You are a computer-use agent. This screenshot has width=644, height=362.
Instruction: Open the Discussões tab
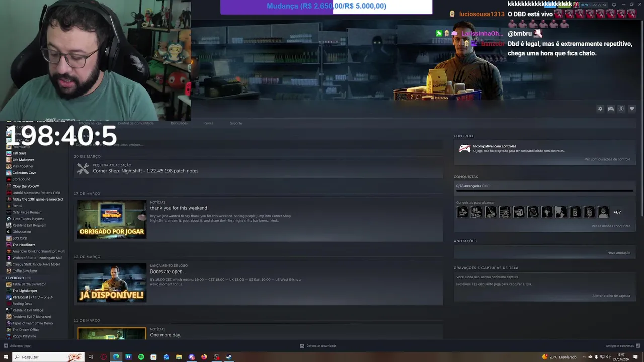179,123
